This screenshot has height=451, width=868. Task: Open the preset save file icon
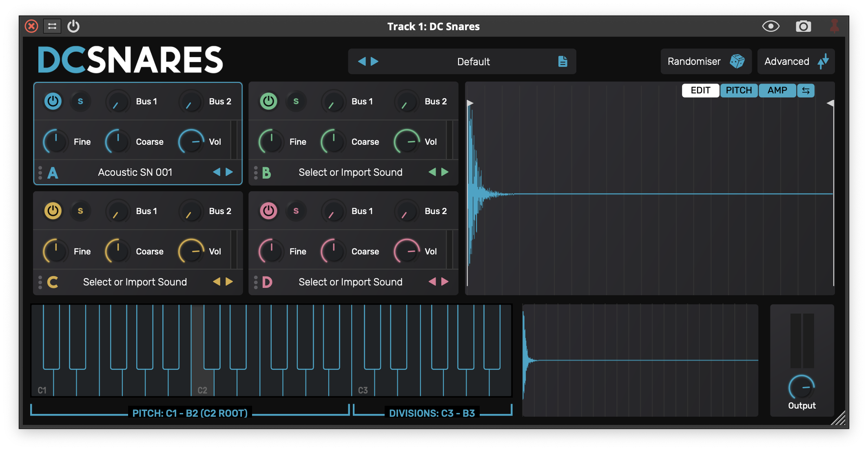(562, 62)
